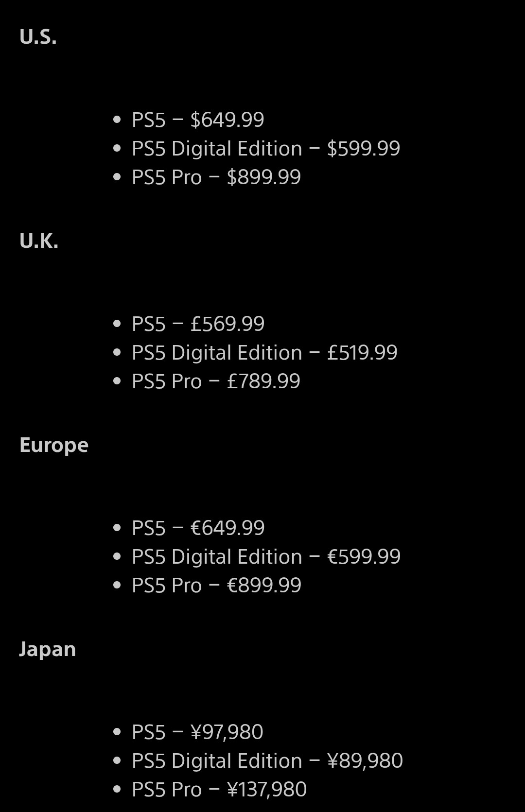Click PS5 Digital Edition €599.99 entry
This screenshot has height=812, width=525.
(266, 556)
